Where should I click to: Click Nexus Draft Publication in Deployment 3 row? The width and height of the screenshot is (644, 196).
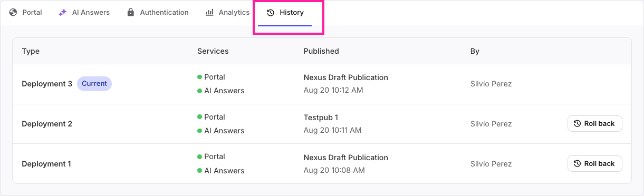(x=346, y=77)
